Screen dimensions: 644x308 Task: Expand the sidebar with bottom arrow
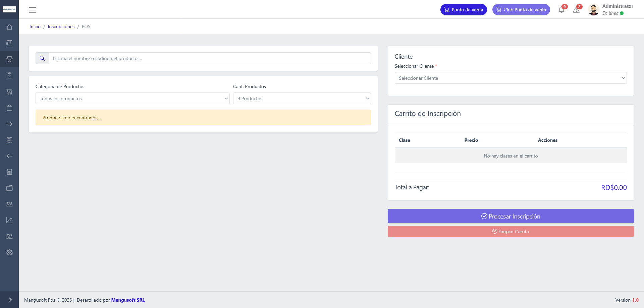pyautogui.click(x=10, y=300)
